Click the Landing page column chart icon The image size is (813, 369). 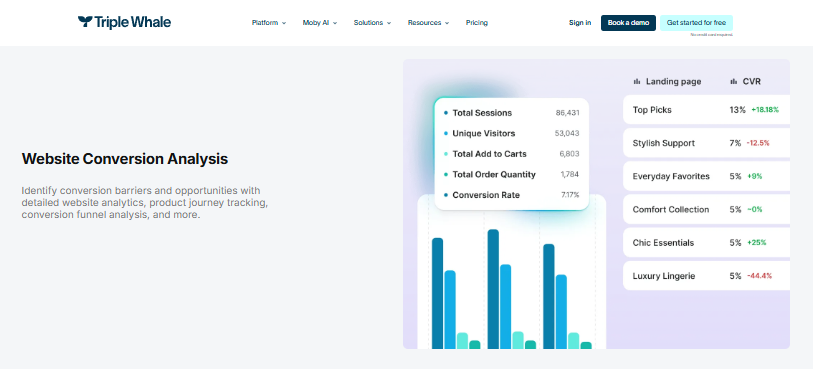(637, 81)
